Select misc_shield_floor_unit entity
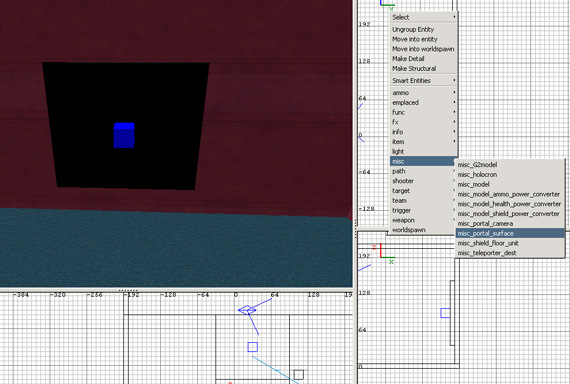Viewport: 570px width, 384px height. click(x=510, y=243)
